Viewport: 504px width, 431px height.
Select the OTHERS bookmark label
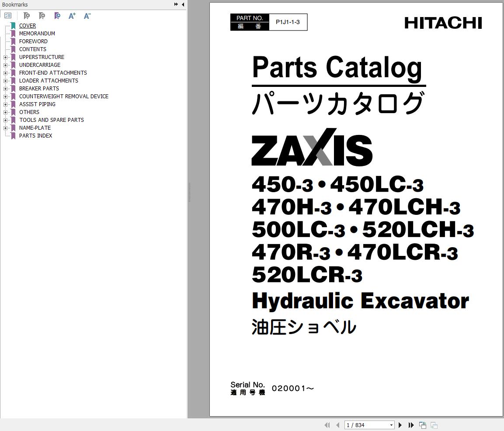(x=29, y=112)
